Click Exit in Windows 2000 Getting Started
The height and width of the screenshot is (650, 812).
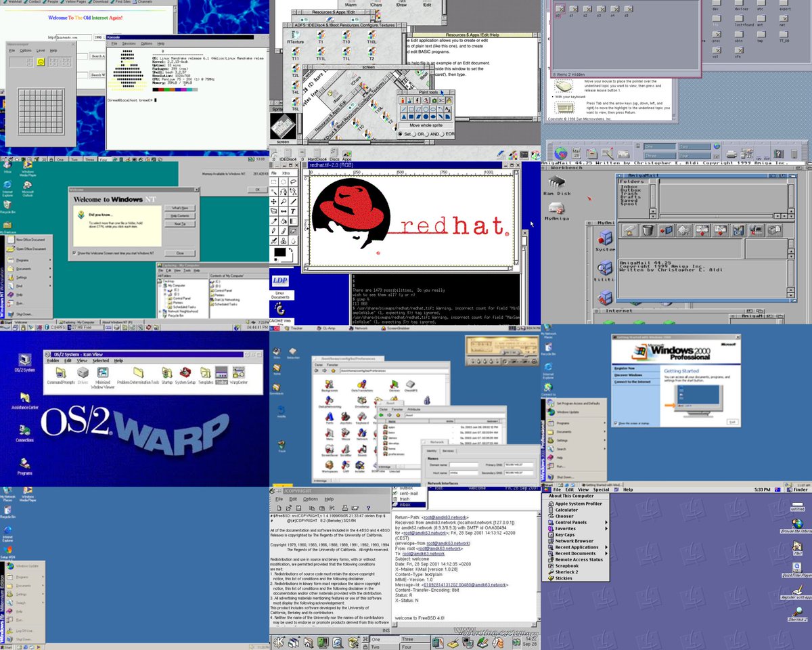(733, 422)
